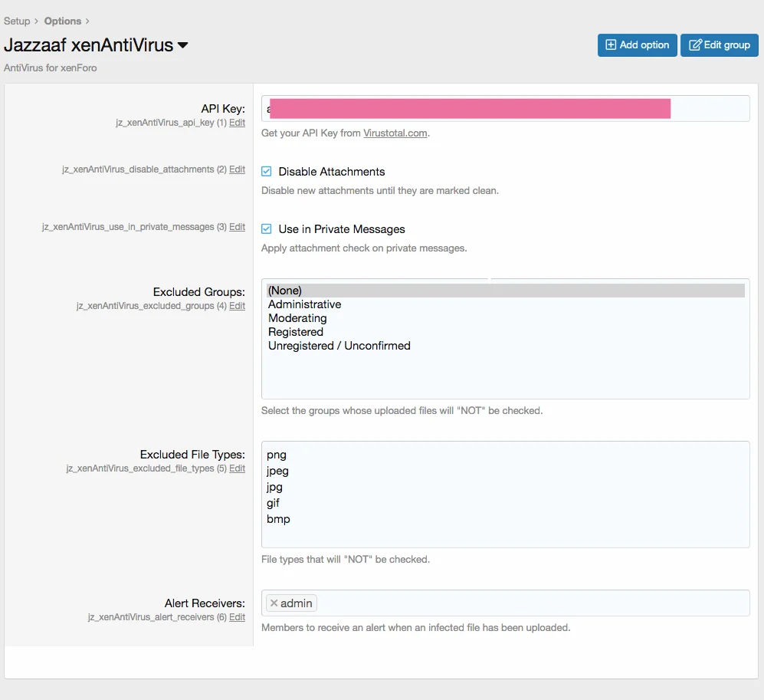Open the Virustotal.com link
Screen dimensions: 764x700
(x=395, y=133)
